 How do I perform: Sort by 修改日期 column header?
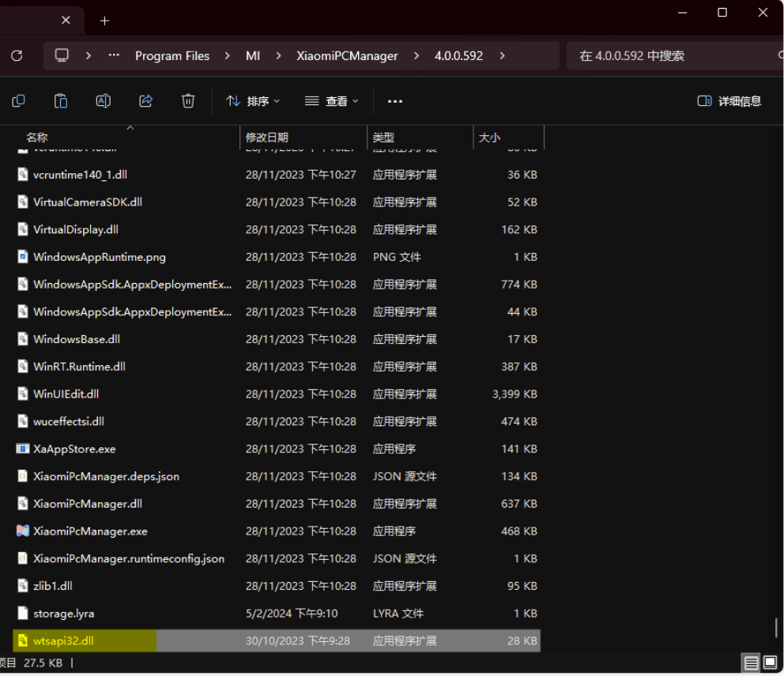tap(267, 138)
